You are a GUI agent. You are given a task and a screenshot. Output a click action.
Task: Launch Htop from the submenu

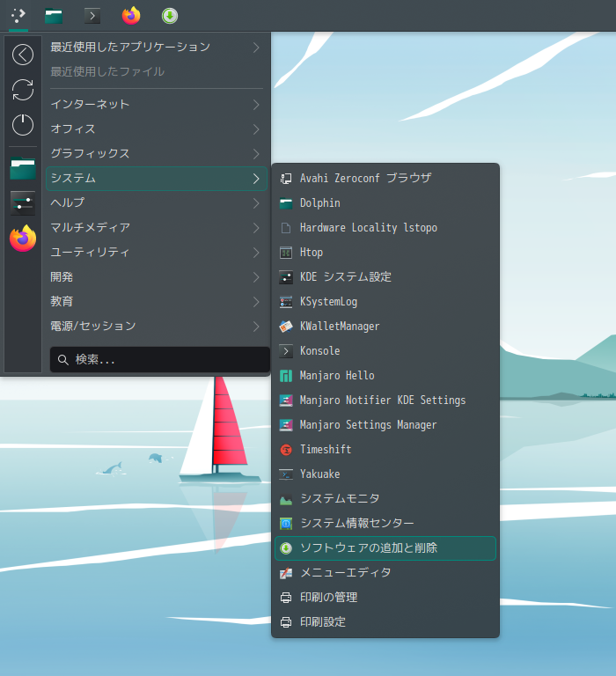click(385, 253)
